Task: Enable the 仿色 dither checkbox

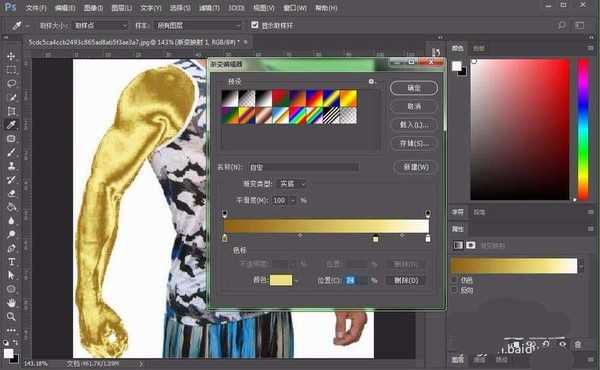Action: pos(455,280)
